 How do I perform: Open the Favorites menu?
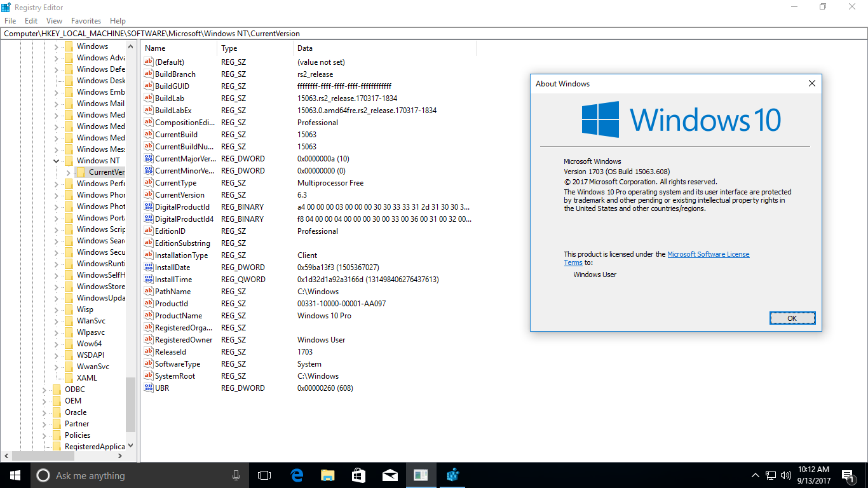[86, 21]
